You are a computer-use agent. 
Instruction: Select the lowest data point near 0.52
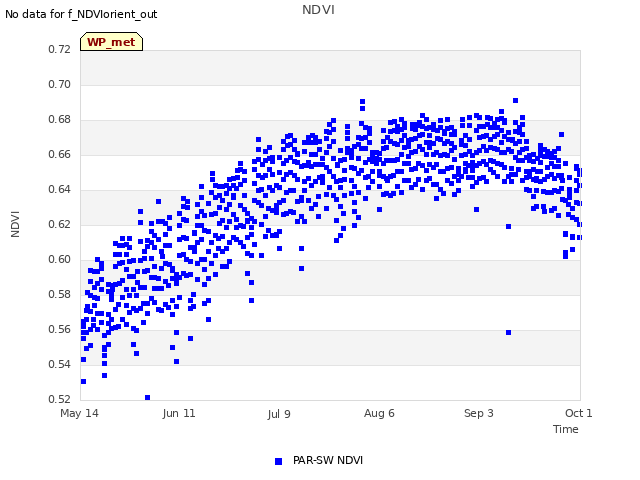point(147,398)
